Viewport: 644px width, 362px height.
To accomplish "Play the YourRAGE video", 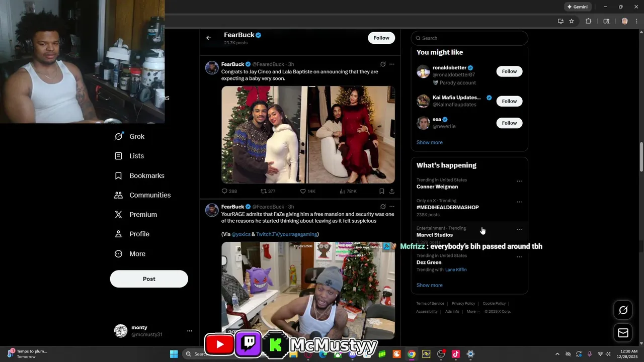I will tap(308, 291).
